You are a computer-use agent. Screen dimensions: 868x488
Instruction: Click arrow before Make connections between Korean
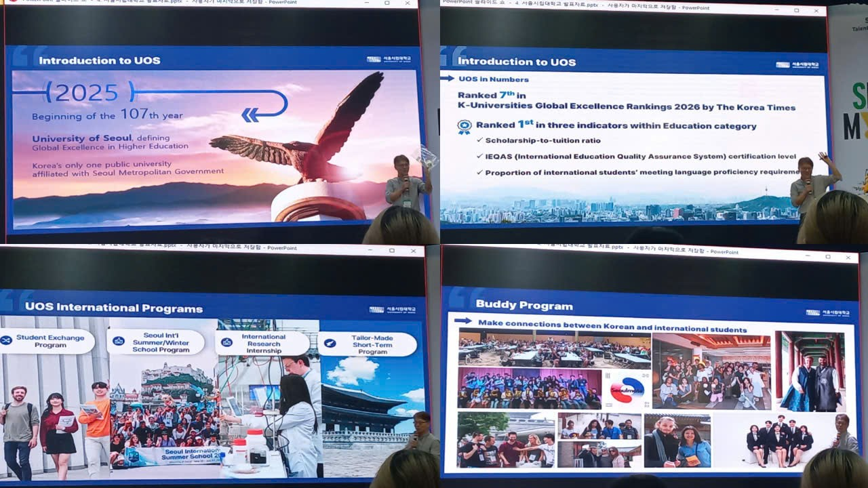463,321
